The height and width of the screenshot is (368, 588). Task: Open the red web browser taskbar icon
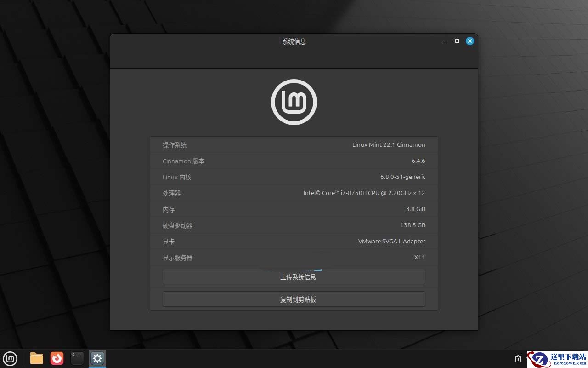pyautogui.click(x=57, y=358)
